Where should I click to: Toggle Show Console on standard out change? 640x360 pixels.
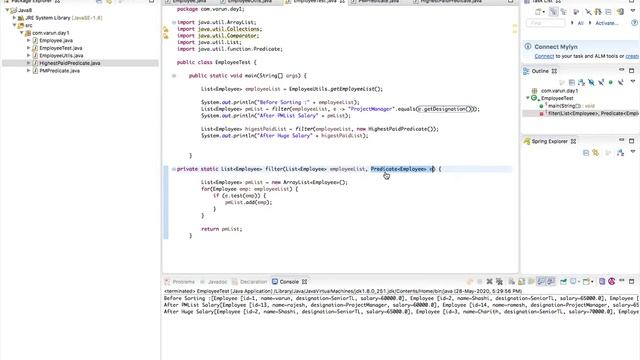[x=540, y=282]
